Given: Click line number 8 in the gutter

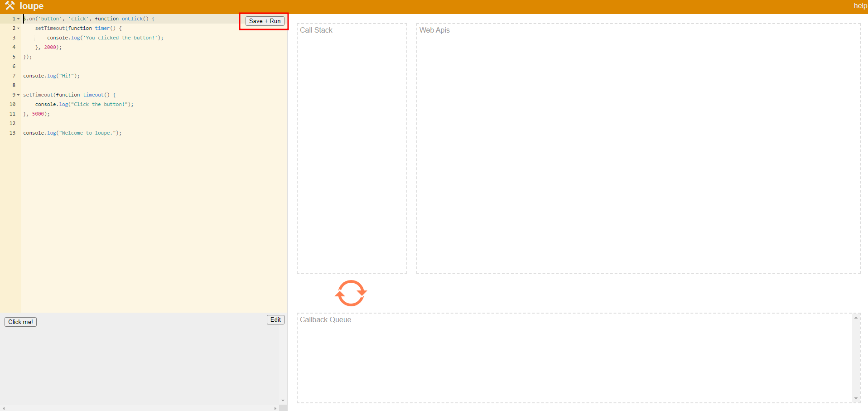Looking at the screenshot, I should (14, 85).
